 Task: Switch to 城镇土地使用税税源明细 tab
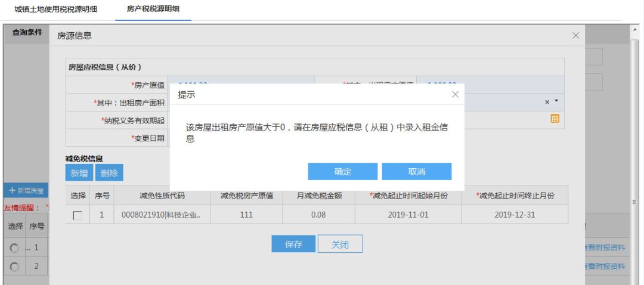(x=56, y=9)
